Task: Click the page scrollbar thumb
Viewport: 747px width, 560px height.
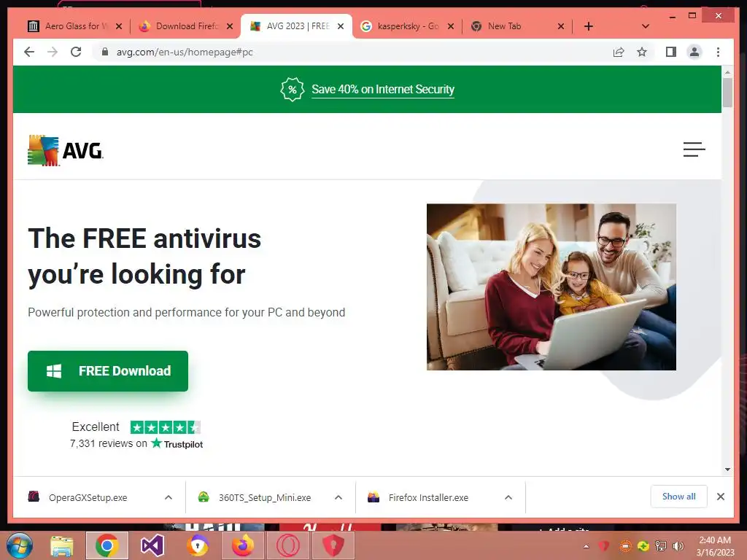Action: point(727,93)
